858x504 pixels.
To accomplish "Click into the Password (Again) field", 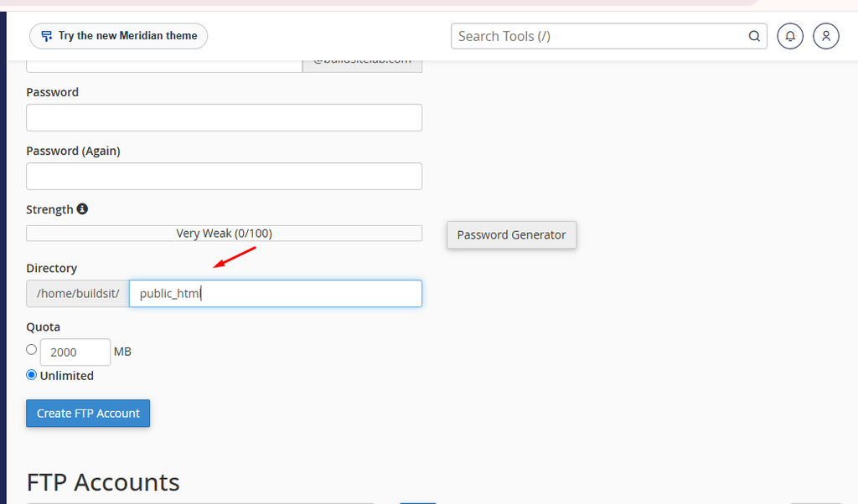I will coord(224,176).
